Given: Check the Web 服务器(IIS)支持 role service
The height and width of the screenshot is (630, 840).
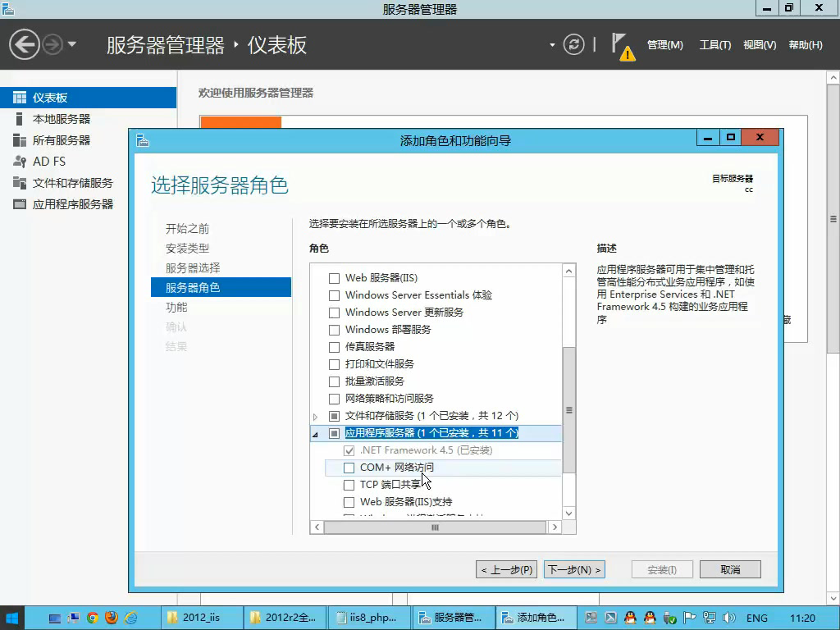Looking at the screenshot, I should click(x=349, y=502).
